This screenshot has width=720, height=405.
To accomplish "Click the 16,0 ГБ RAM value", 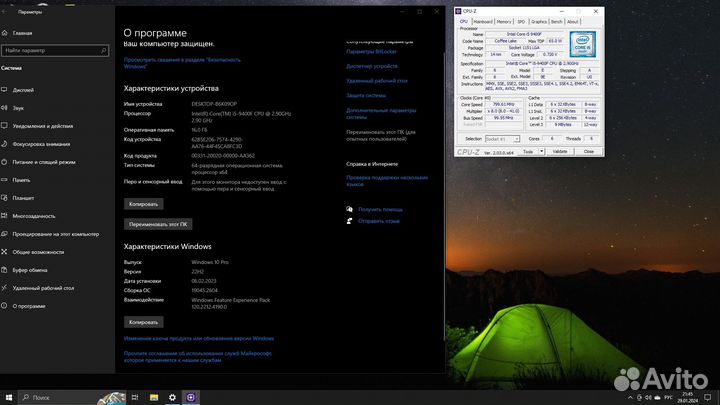I will pos(199,130).
